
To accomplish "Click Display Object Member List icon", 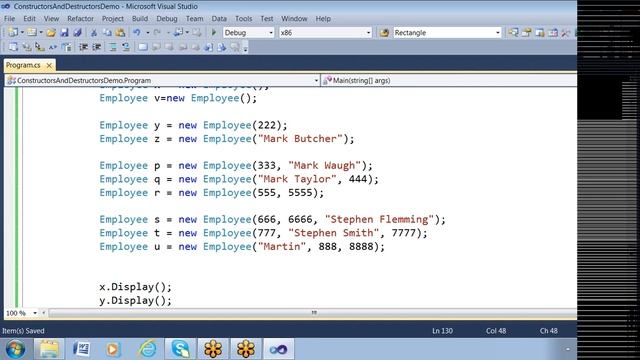I will 13,47.
